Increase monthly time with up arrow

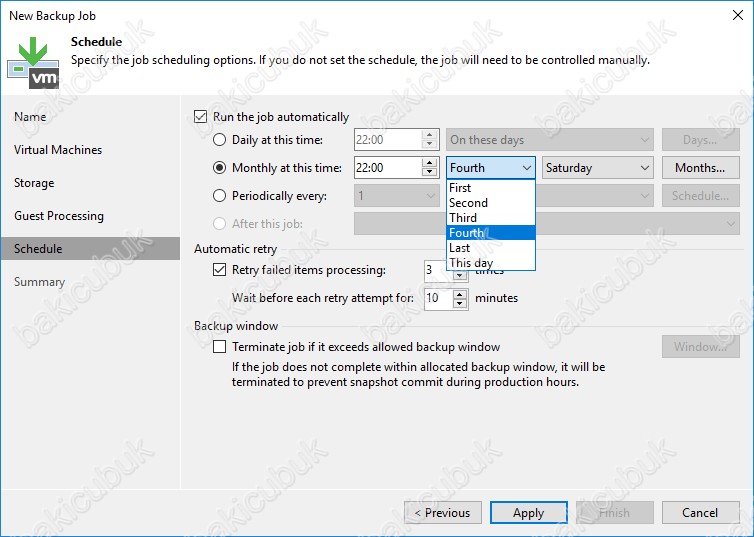429,163
